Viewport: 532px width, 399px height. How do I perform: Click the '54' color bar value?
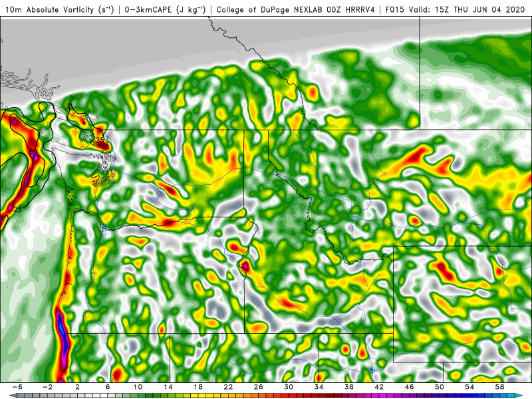click(x=469, y=387)
